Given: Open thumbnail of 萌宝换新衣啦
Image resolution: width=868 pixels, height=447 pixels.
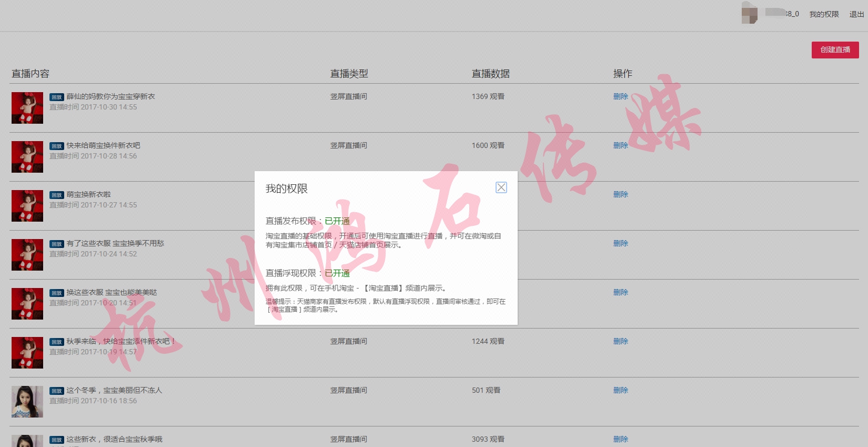Looking at the screenshot, I should 27,206.
